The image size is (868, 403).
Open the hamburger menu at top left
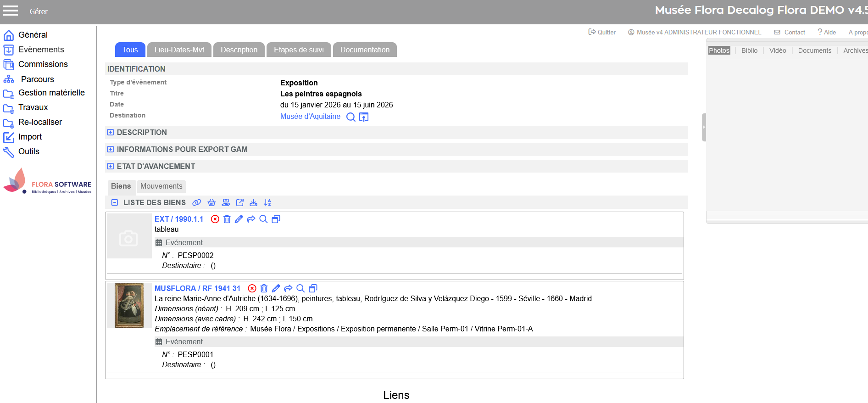click(x=11, y=11)
